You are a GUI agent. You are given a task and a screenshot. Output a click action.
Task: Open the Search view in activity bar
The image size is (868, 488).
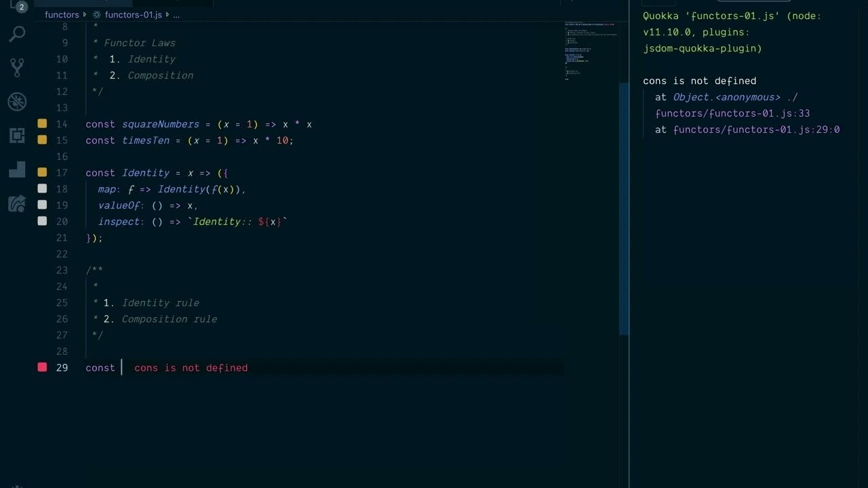tap(17, 34)
